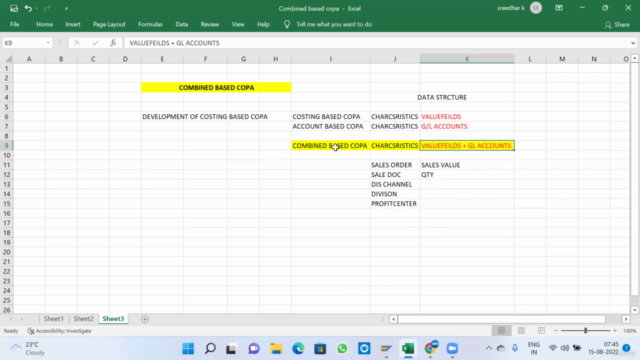Viewport: 640px width, 360px height.
Task: Click the red G/L ACCOUNTS cell
Action: 467,127
